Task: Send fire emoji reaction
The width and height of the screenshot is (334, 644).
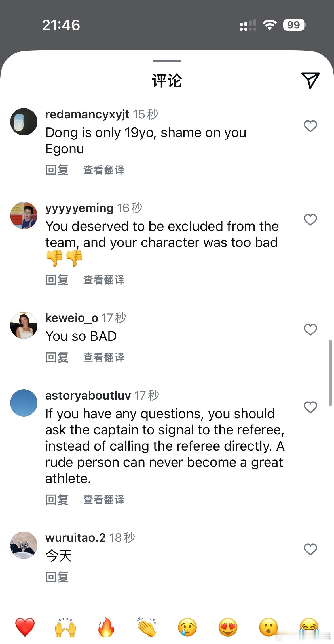Action: (x=106, y=627)
